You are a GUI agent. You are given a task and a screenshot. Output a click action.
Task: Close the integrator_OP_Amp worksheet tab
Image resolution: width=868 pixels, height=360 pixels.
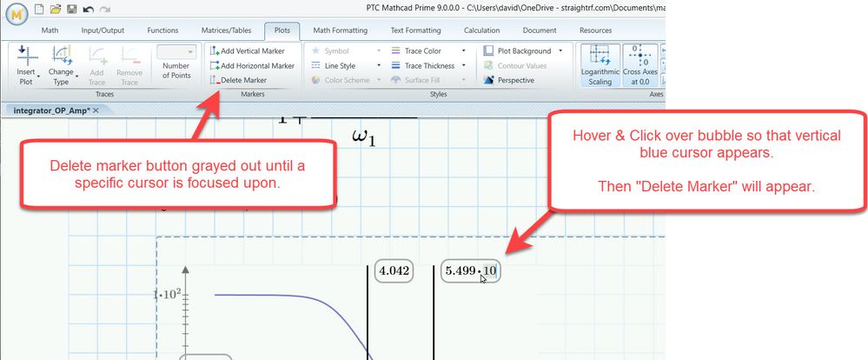[96, 110]
